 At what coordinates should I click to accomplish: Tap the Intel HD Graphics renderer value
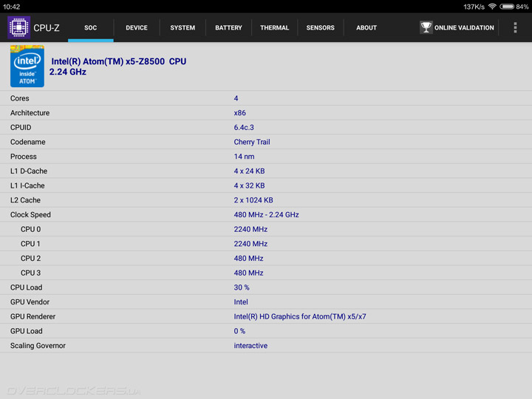[300, 317]
